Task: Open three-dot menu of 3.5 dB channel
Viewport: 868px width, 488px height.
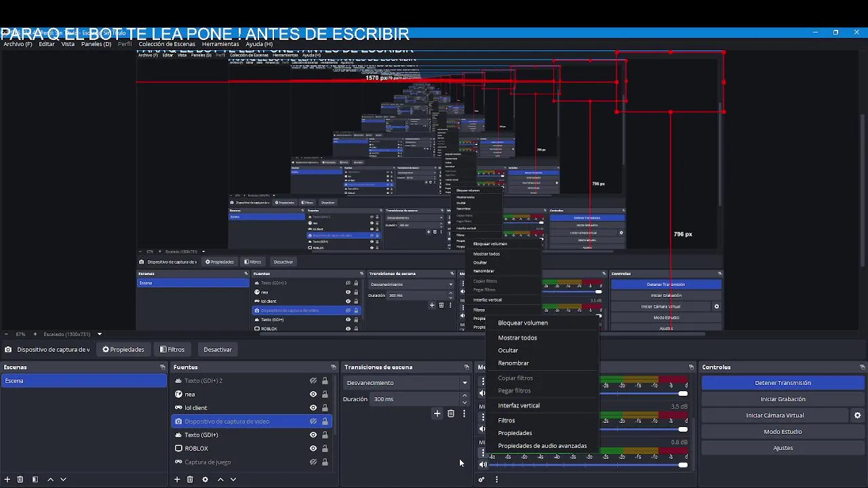Action: 483,418
